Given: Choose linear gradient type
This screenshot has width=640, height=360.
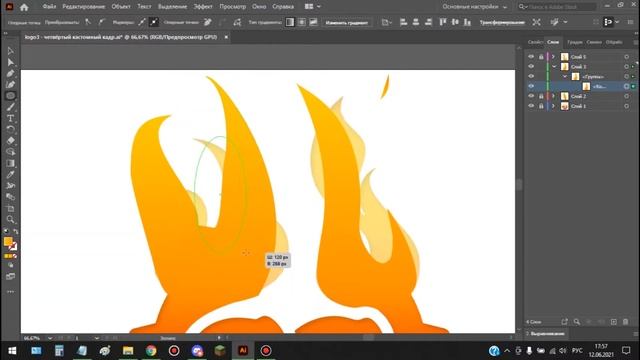Looking at the screenshot, I should point(290,22).
